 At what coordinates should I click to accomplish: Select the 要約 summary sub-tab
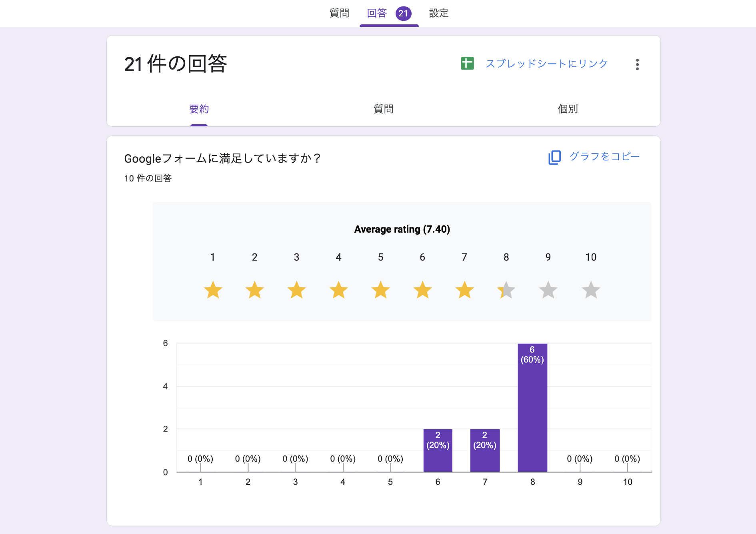click(199, 109)
